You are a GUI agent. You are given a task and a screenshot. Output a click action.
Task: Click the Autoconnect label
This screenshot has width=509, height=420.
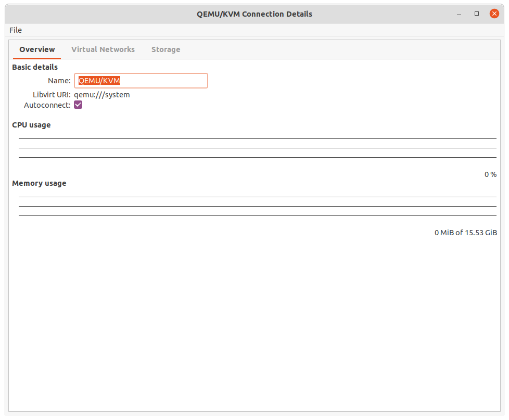47,105
